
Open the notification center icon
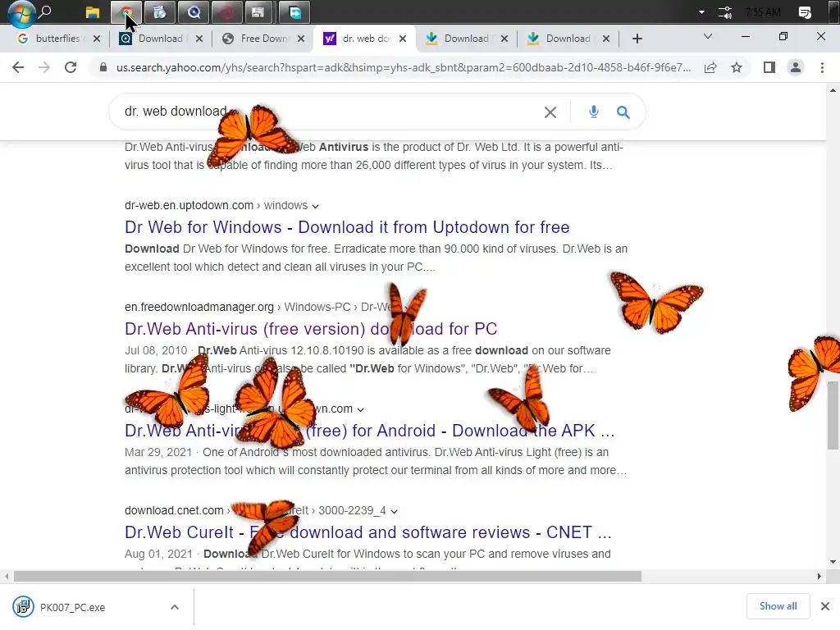pos(805,12)
